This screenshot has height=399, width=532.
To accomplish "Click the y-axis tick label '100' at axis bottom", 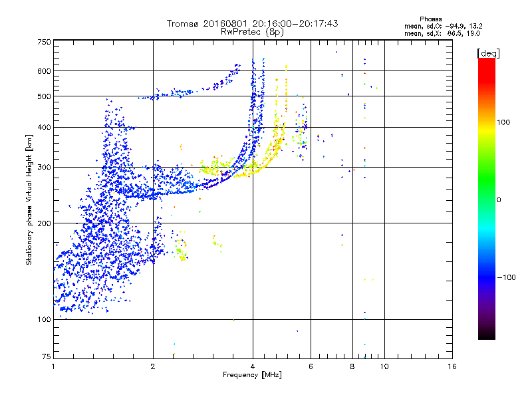I will coord(45,319).
